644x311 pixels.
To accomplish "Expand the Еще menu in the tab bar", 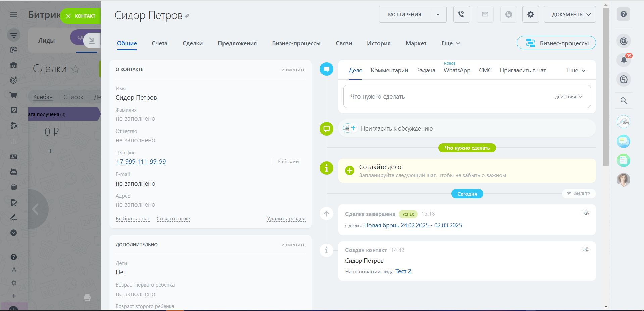I will [450, 43].
